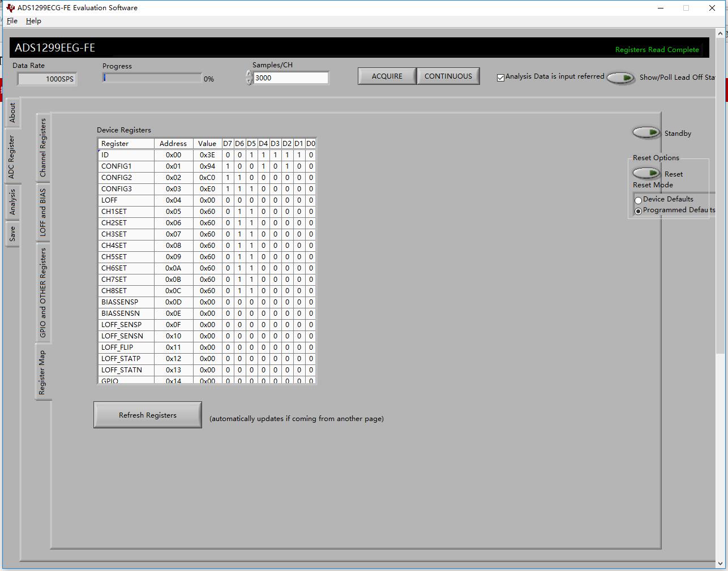Click the CH8SET register name cell
This screenshot has width=728, height=571.
[126, 290]
